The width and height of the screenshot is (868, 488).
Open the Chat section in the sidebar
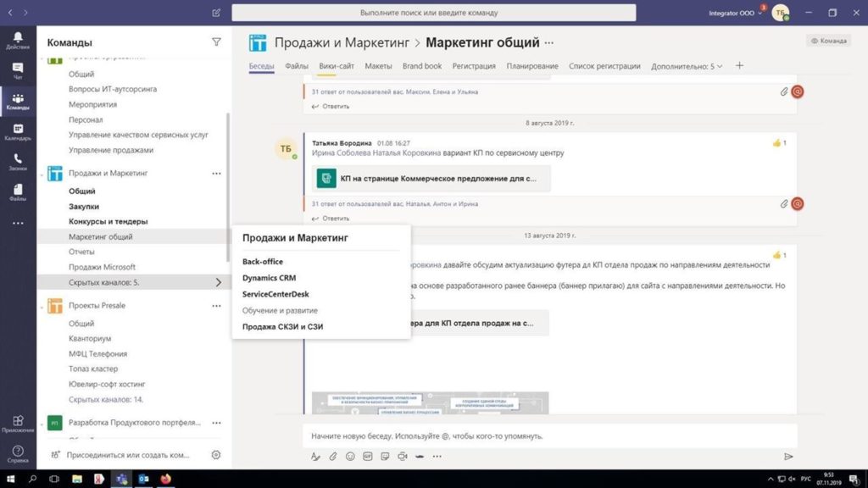(18, 71)
